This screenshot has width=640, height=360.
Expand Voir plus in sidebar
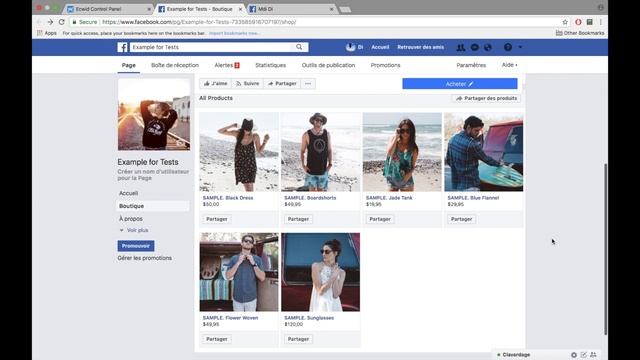pos(134,230)
